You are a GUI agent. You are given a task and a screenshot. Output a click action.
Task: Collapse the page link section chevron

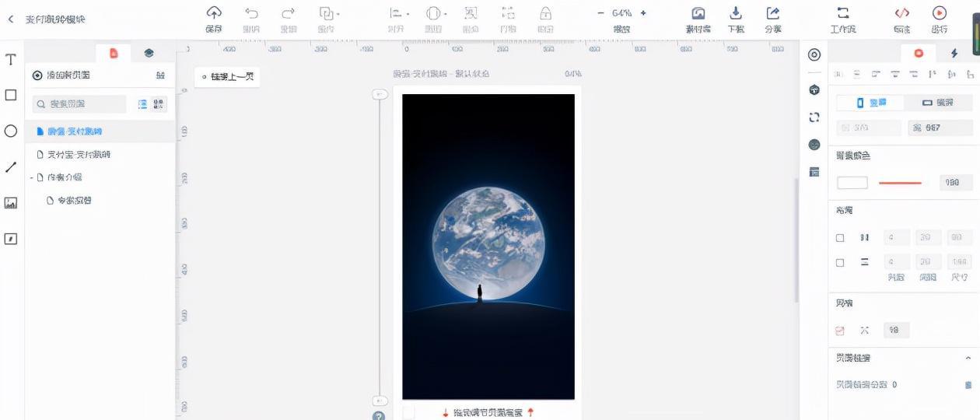tap(968, 358)
